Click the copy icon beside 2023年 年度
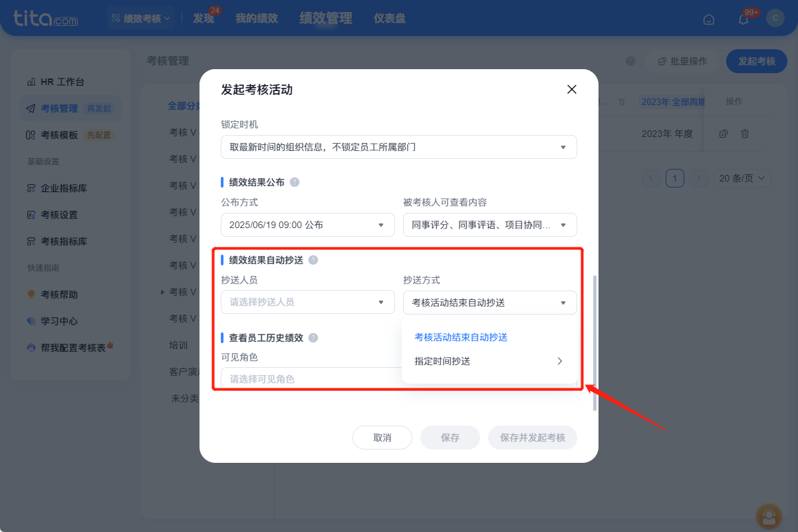 pyautogui.click(x=723, y=133)
